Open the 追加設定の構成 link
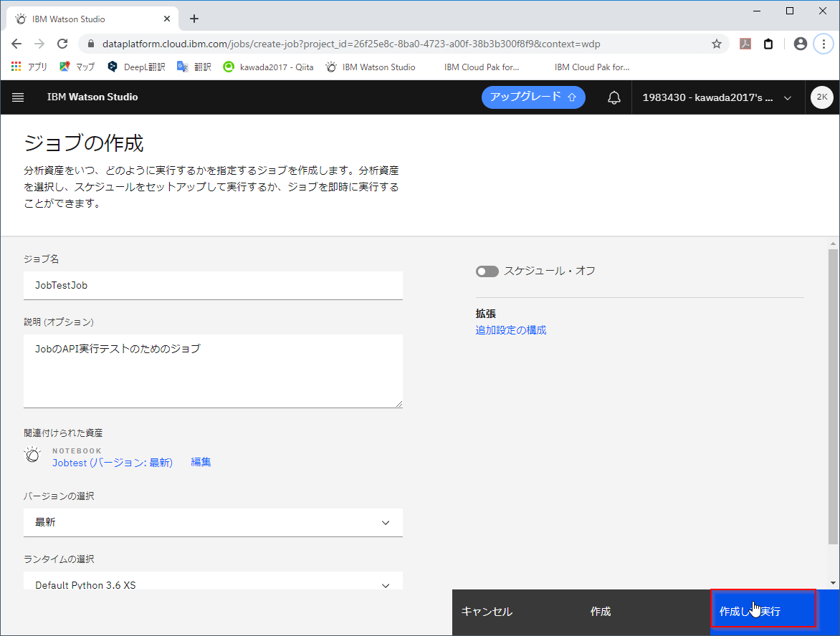Image resolution: width=840 pixels, height=636 pixels. coord(510,330)
